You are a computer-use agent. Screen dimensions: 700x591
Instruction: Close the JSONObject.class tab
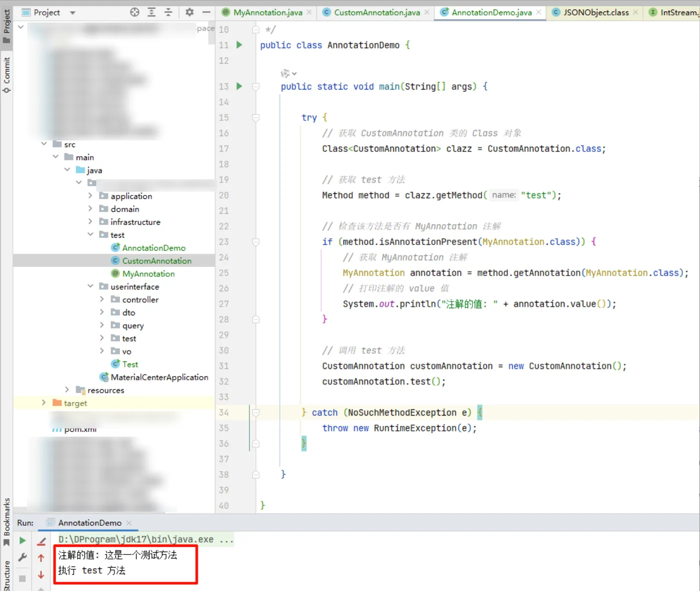pos(635,12)
